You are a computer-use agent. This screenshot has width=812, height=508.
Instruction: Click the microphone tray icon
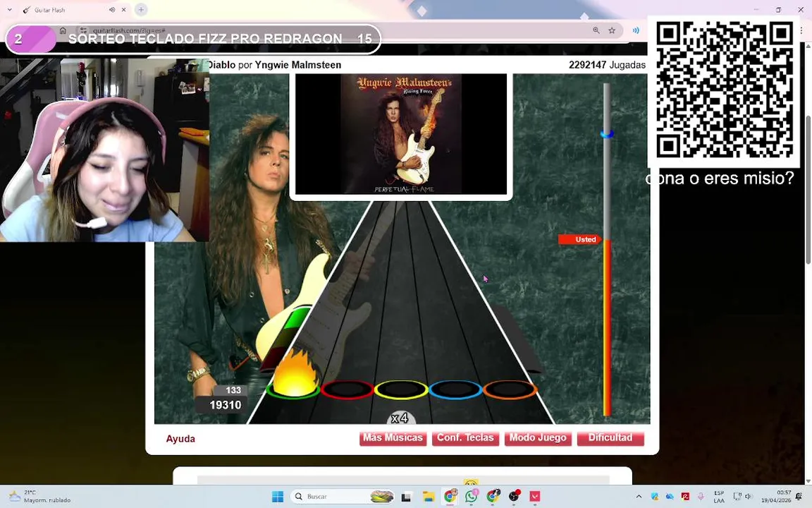click(x=701, y=497)
